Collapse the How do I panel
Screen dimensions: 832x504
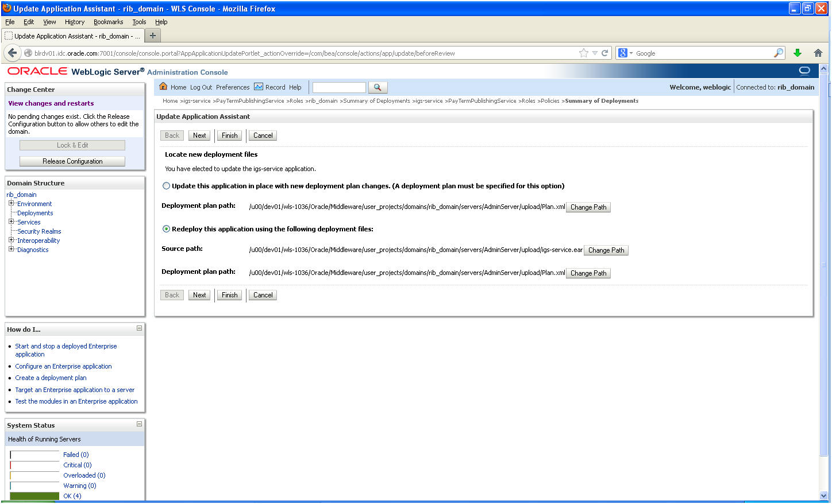[x=139, y=328]
